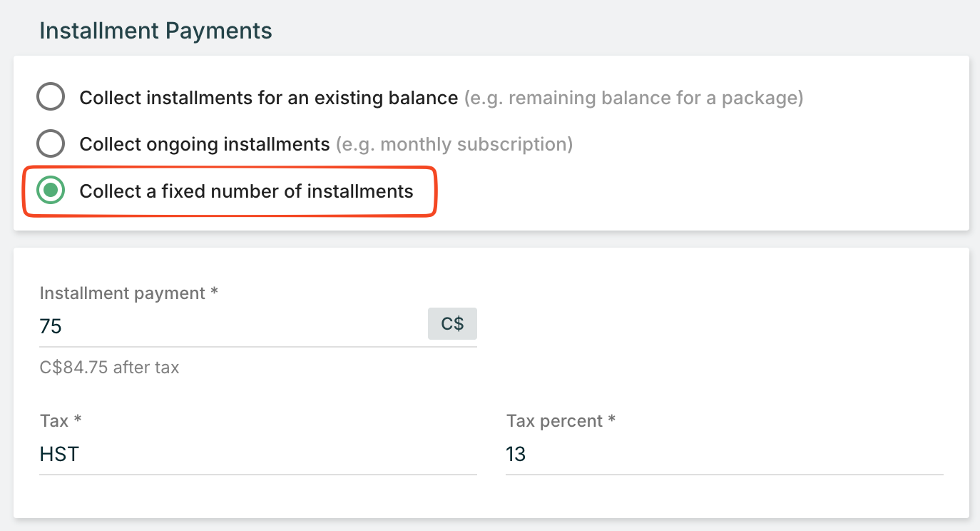Click the "Collect ongoing installments" label text
Screen dimensions: 980x531
point(204,144)
